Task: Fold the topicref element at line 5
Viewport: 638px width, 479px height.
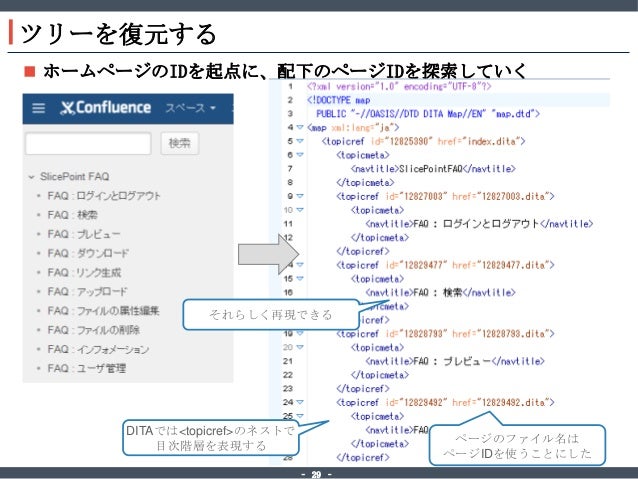Action: [x=301, y=142]
